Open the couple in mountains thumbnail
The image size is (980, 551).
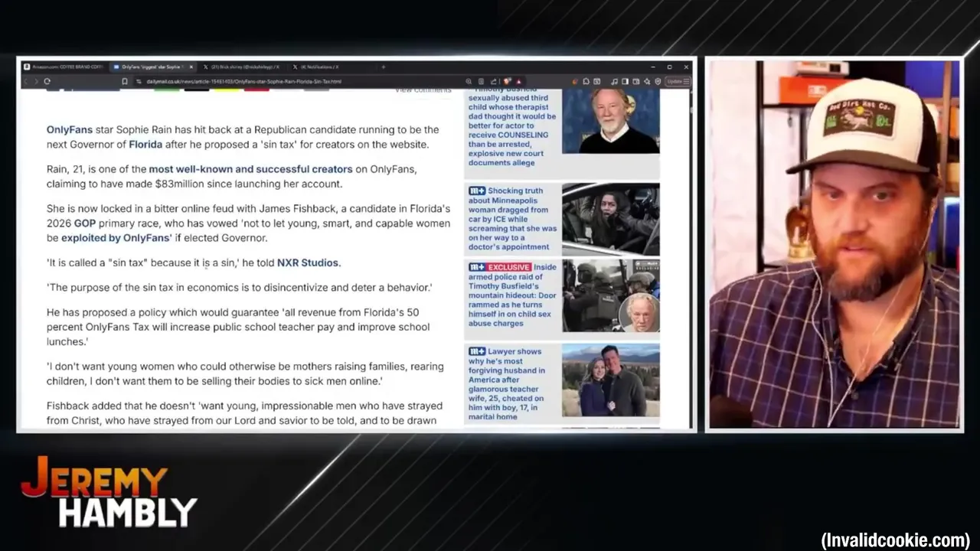point(611,380)
